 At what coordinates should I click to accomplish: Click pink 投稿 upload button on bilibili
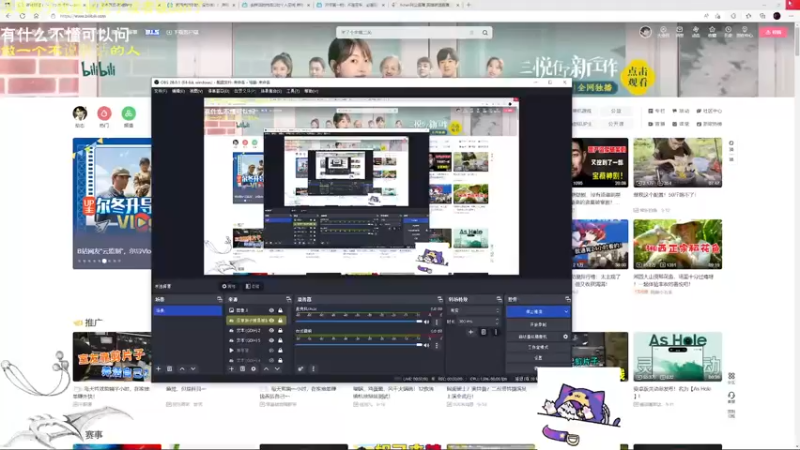coord(773,32)
